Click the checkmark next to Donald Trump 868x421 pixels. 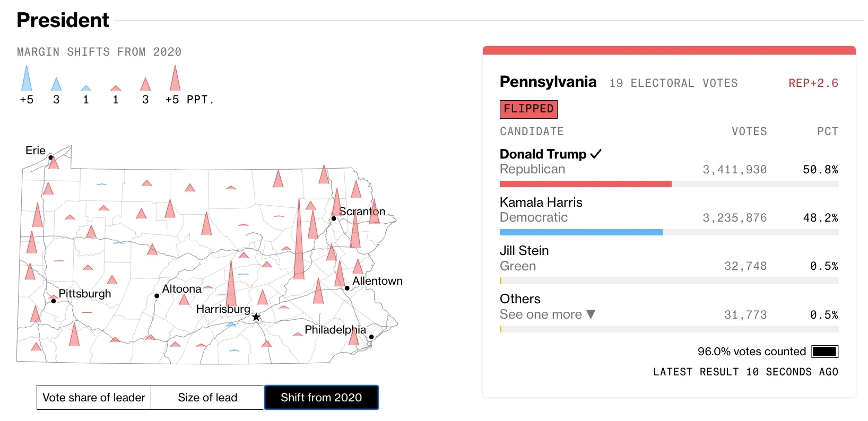click(596, 154)
